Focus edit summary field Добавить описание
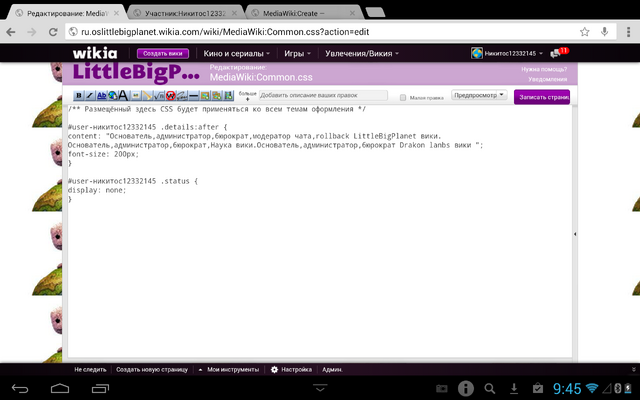Viewport: 640px width, 400px height. [x=323, y=95]
